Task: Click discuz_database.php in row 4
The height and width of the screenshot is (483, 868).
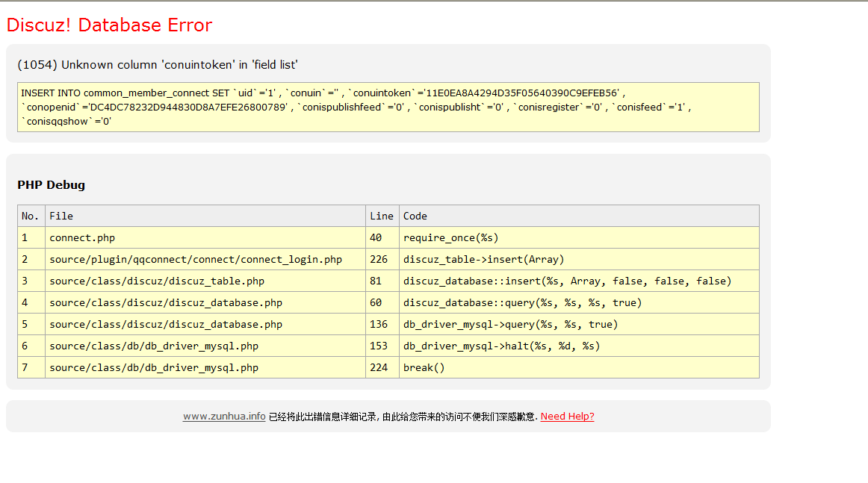Action: [166, 302]
